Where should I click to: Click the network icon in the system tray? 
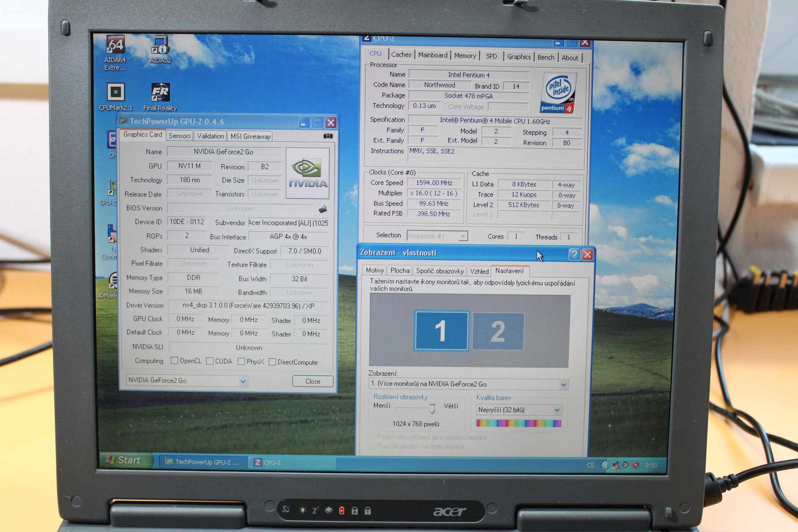tap(616, 465)
